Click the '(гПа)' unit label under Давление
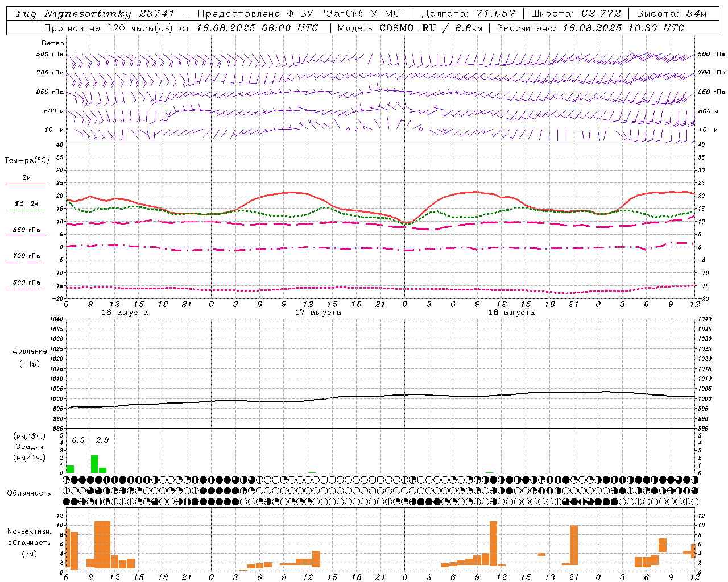Screen dimensions: 728x582 (30, 364)
